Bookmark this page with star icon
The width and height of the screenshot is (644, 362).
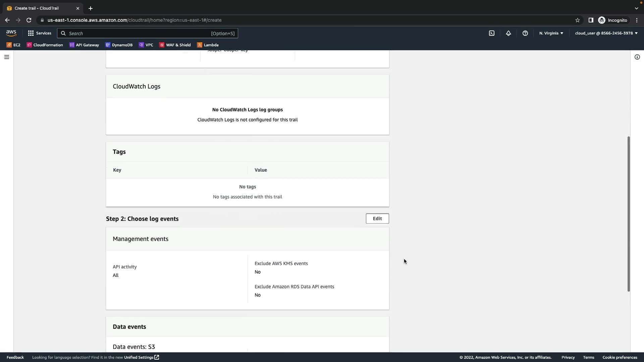pos(578,20)
